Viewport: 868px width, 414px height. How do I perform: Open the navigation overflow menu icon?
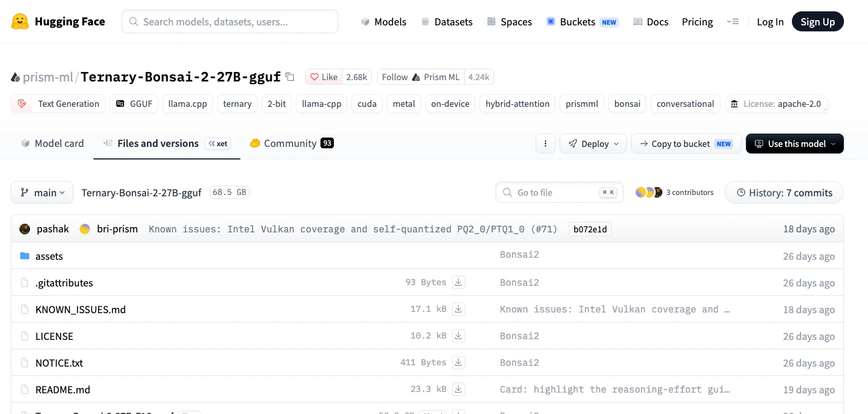(x=732, y=21)
